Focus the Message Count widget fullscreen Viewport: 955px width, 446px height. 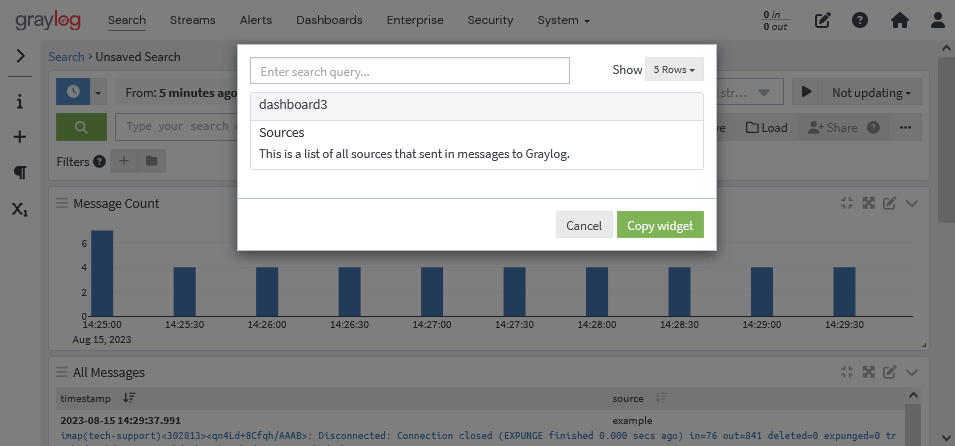tap(869, 204)
